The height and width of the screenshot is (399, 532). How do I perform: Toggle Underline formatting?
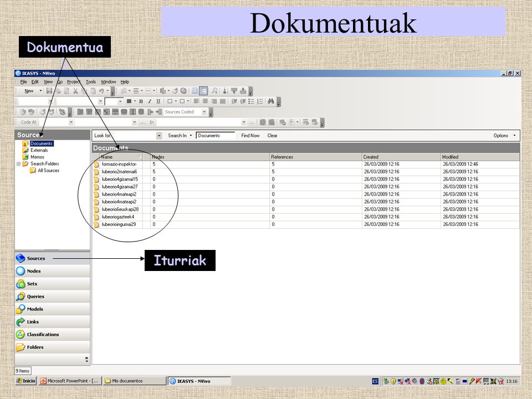tap(158, 101)
